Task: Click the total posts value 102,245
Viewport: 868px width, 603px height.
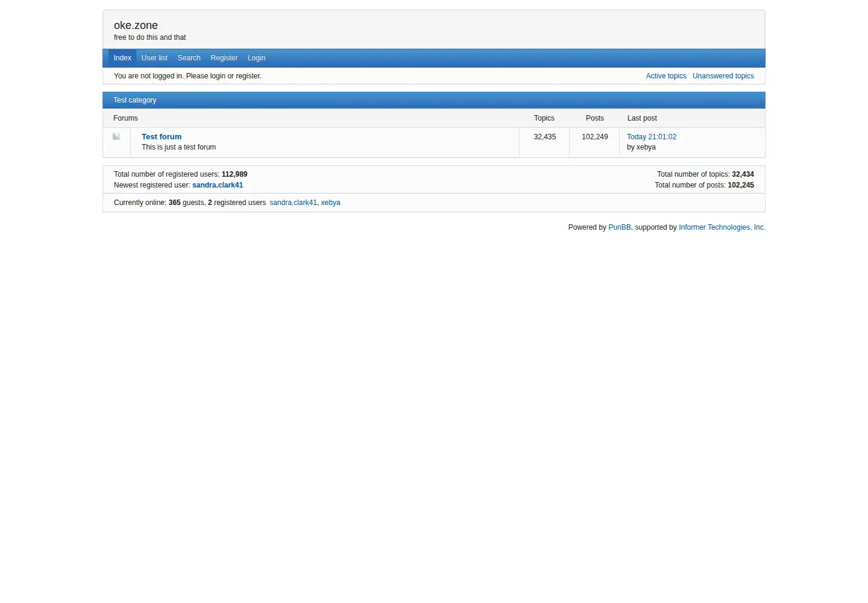Action: pos(741,185)
